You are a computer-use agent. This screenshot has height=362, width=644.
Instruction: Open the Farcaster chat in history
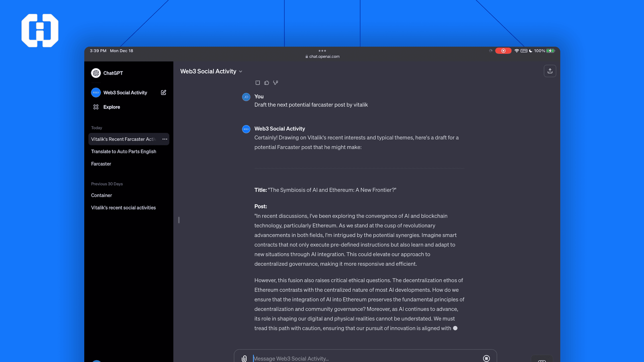pos(101,164)
